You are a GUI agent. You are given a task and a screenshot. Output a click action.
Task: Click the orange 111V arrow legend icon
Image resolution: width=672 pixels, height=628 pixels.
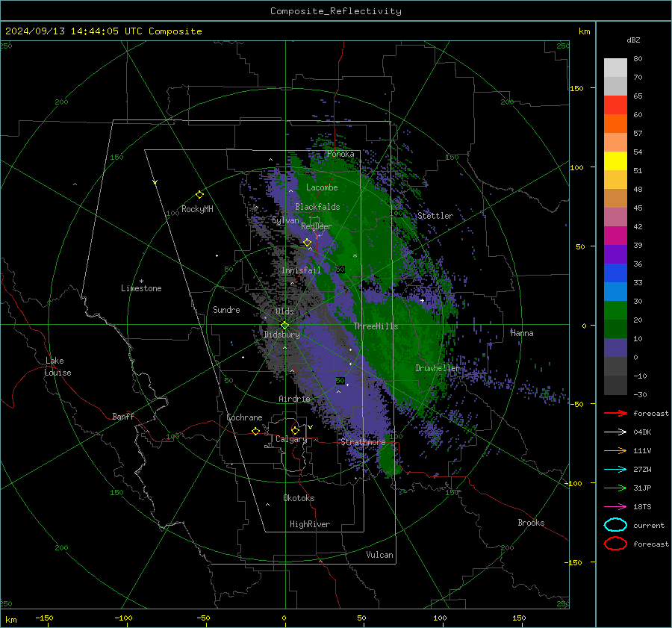coord(615,450)
